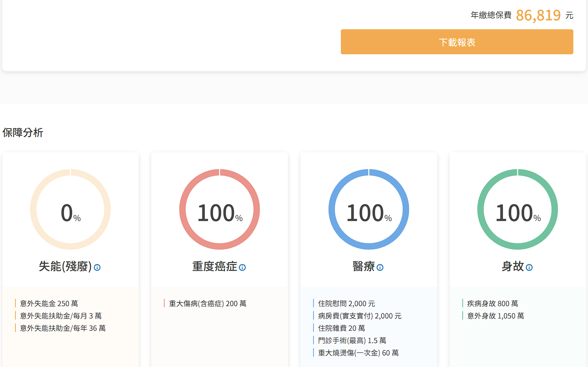The width and height of the screenshot is (588, 367).
Task: Click 意外失能扶助金/每月 3 萬 entry
Action: pos(61,316)
